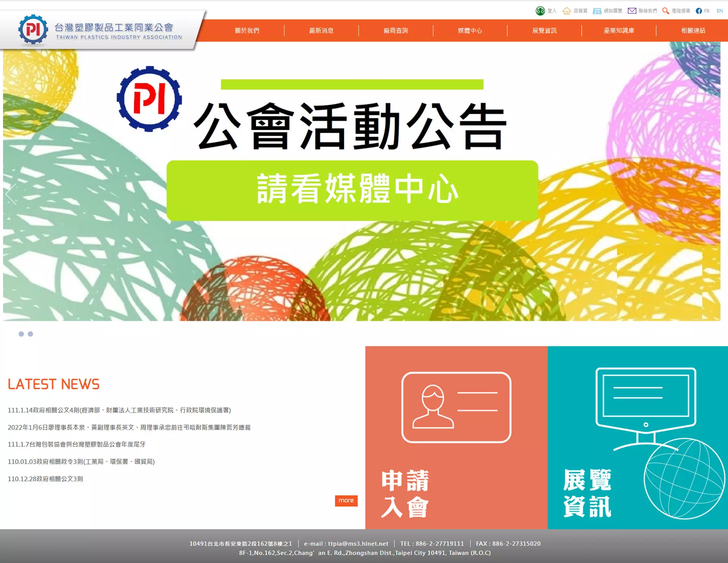
Task: Open news 110.01.03政府相關政令3則
Action: point(81,462)
